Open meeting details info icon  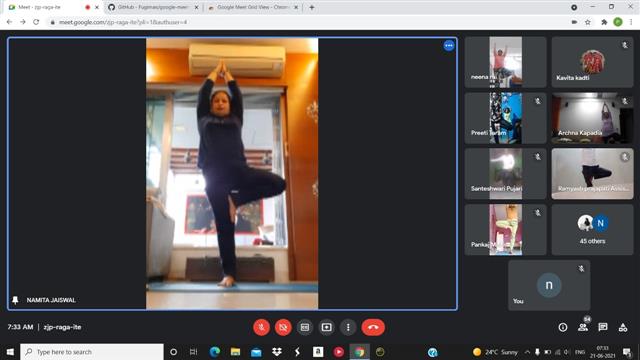point(563,327)
